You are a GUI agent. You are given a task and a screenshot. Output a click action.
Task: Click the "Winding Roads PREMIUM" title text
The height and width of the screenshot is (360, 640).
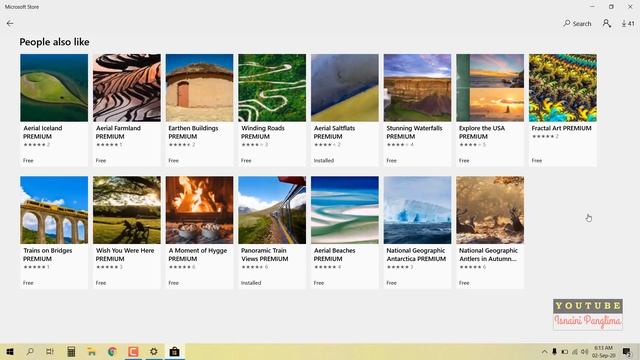click(262, 132)
